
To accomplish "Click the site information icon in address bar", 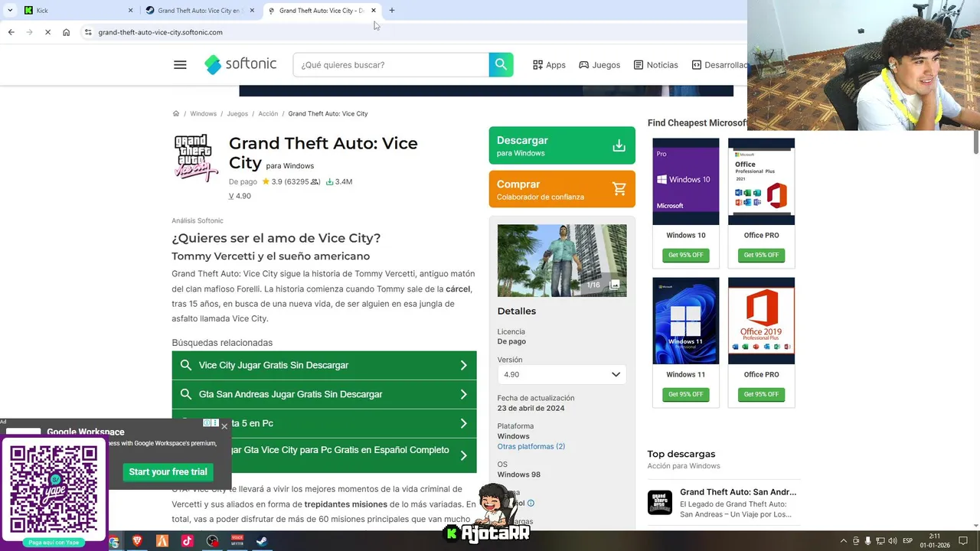I will click(x=88, y=32).
